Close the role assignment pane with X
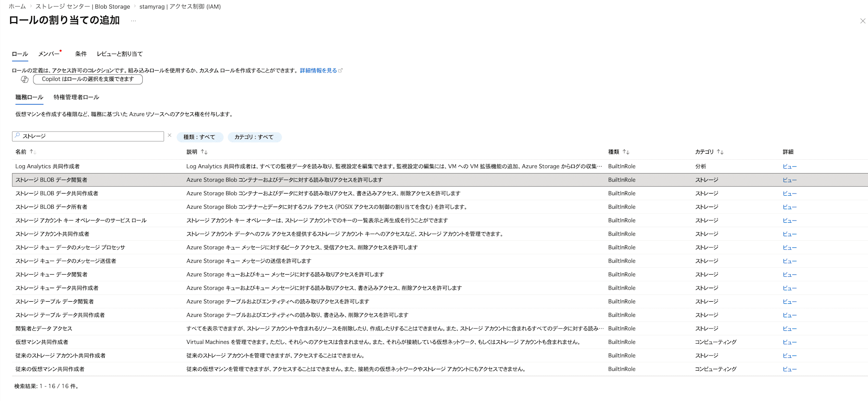This screenshot has width=868, height=401. pyautogui.click(x=863, y=21)
